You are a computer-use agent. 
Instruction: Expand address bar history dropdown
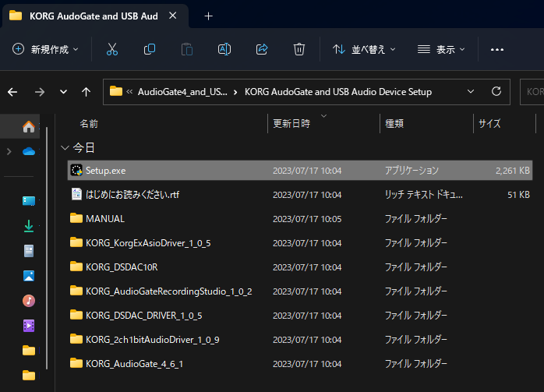pyautogui.click(x=471, y=92)
